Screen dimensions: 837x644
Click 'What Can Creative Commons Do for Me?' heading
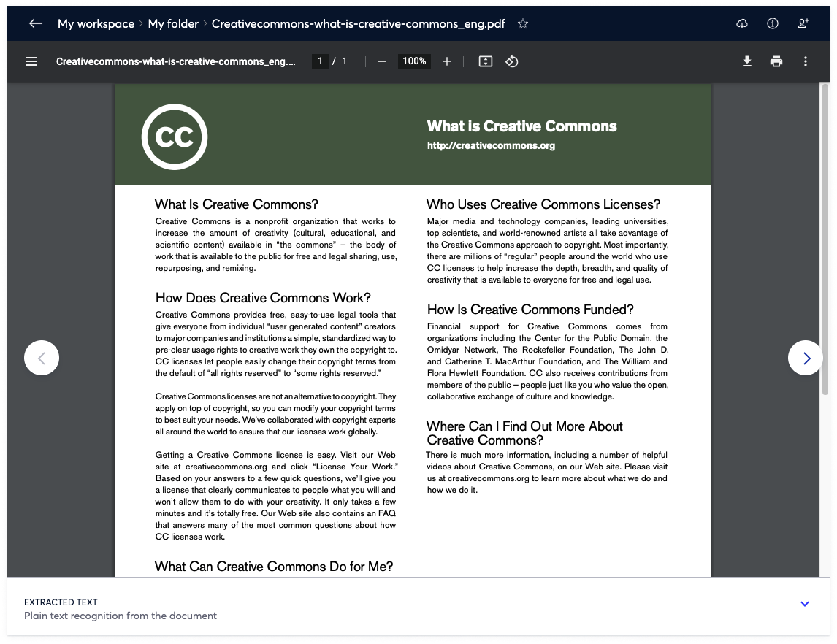[274, 567]
